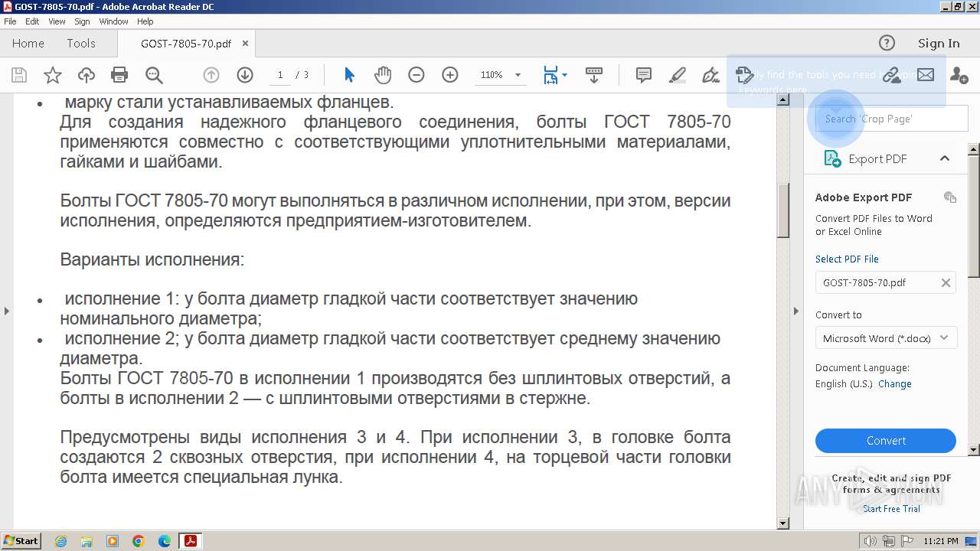
Task: Open Internet Explorer from taskbar
Action: pos(60,541)
